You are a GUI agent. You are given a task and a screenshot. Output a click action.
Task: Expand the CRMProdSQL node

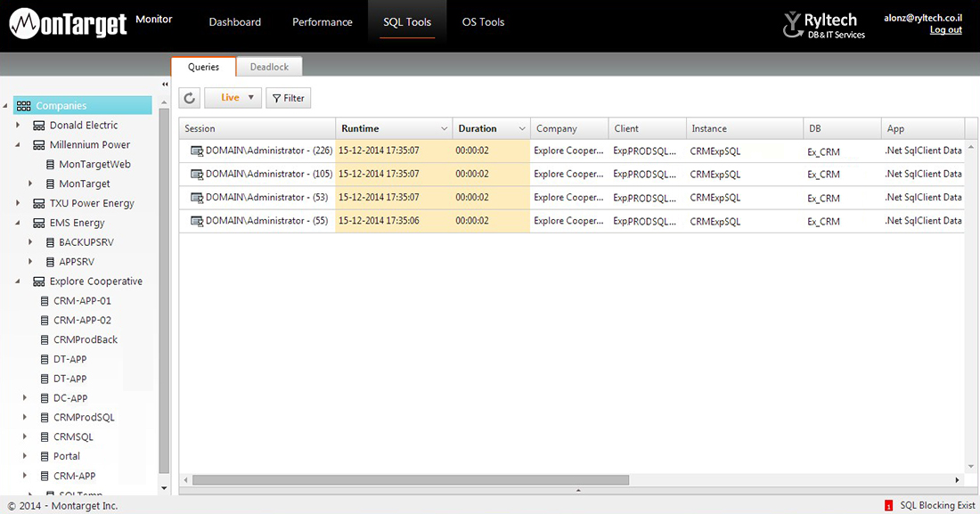[24, 416]
